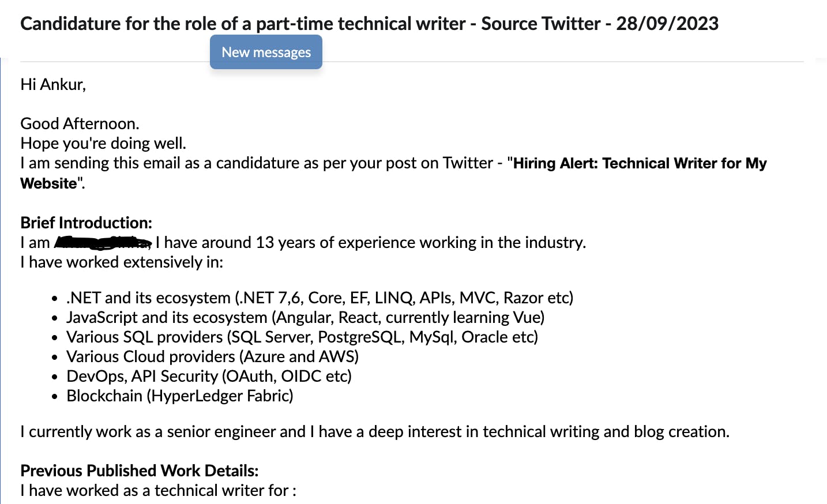Image resolution: width=827 pixels, height=504 pixels.
Task: Click the date 28/09/2023 in the subject
Action: pyautogui.click(x=667, y=24)
